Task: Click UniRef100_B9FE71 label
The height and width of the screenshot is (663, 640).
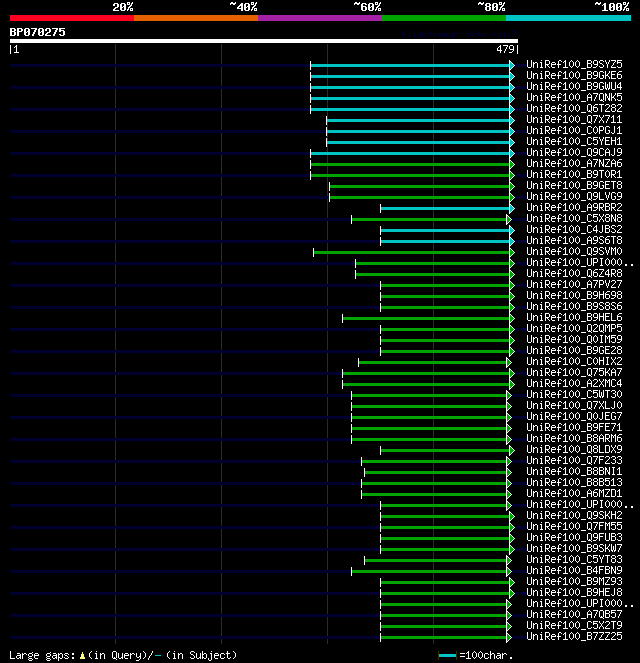Action: point(574,427)
